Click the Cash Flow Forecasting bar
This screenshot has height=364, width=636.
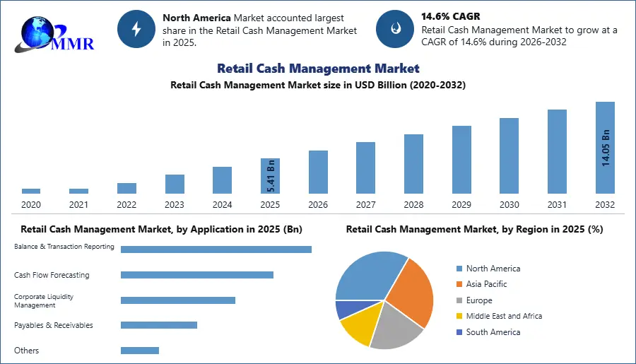[x=197, y=275]
